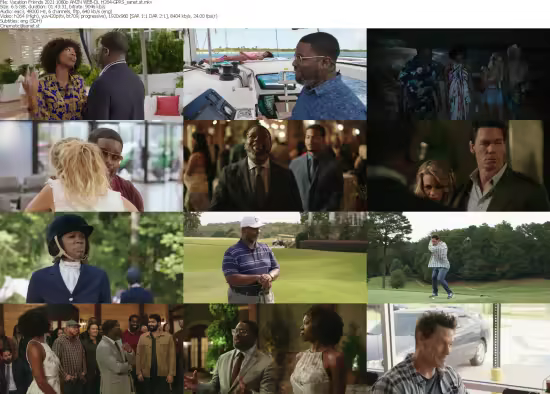Click the 'File: Vacation Friends 2021' header line
This screenshot has width=550, height=394.
point(76,2)
